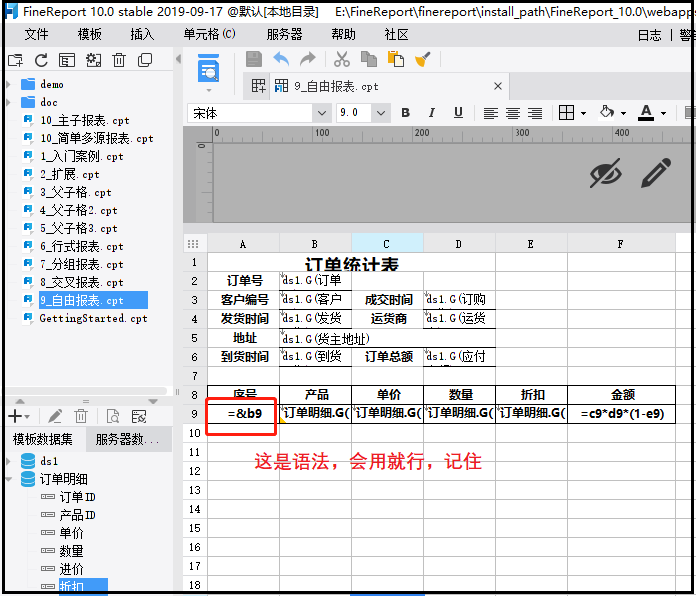Click the fill color paint bucket
The width and height of the screenshot is (696, 596).
coord(606,112)
